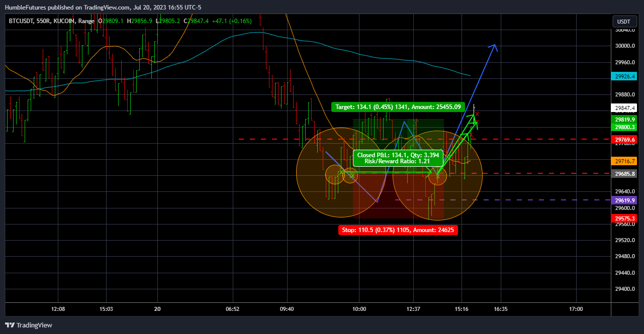644x334 pixels.
Task: Click the red 29769.6 price label
Action: click(624, 139)
